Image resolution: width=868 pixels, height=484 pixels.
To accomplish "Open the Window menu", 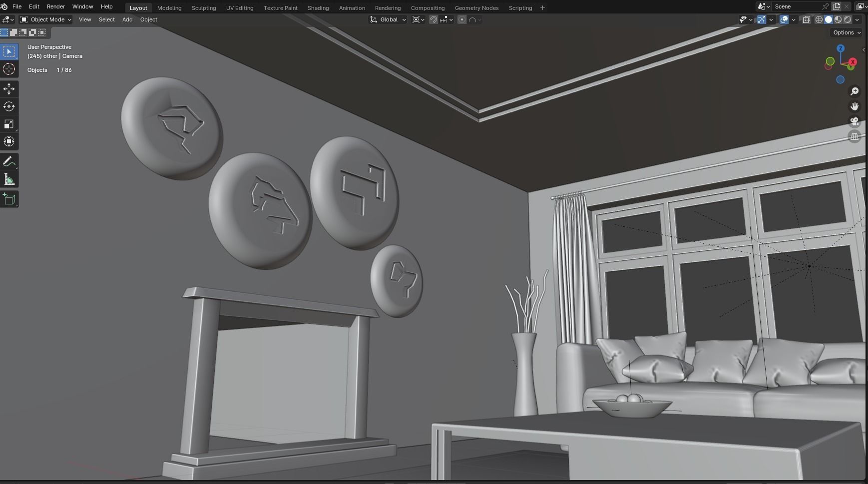I will [82, 6].
